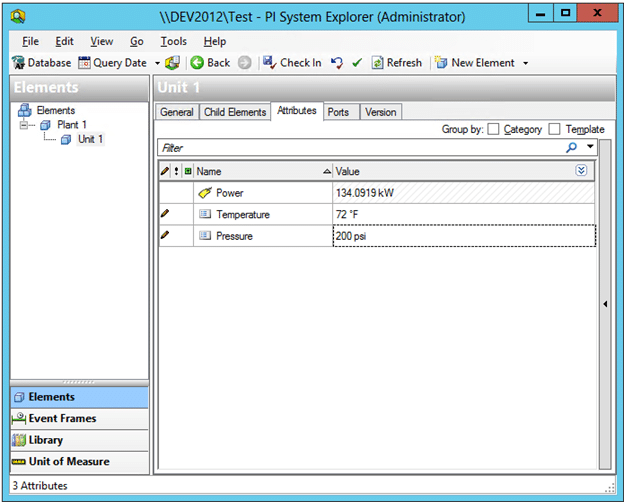Expand the Filter options dropdown arrow
The image size is (624, 502).
590,147
